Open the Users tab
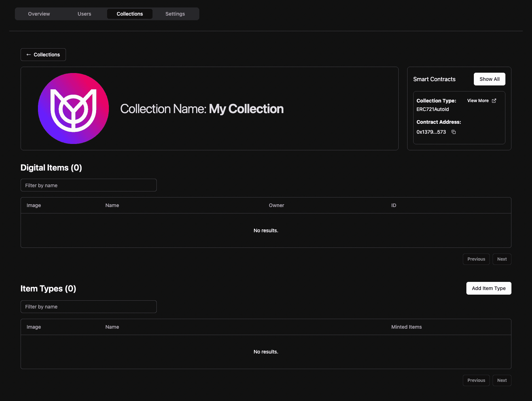Screen dimensions: 532x401 coord(84,14)
